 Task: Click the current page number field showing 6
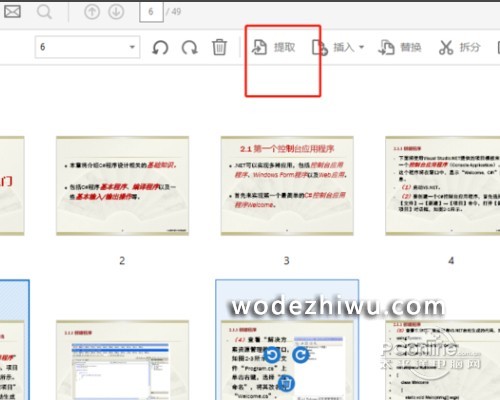point(151,12)
